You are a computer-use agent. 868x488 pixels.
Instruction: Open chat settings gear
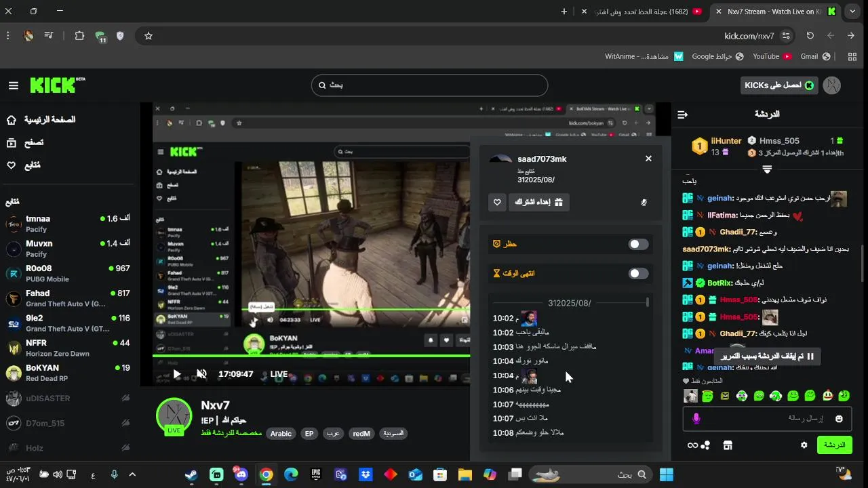[804, 445]
